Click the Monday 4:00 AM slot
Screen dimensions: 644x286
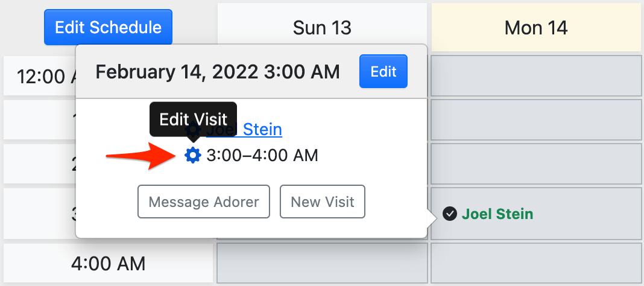click(536, 263)
